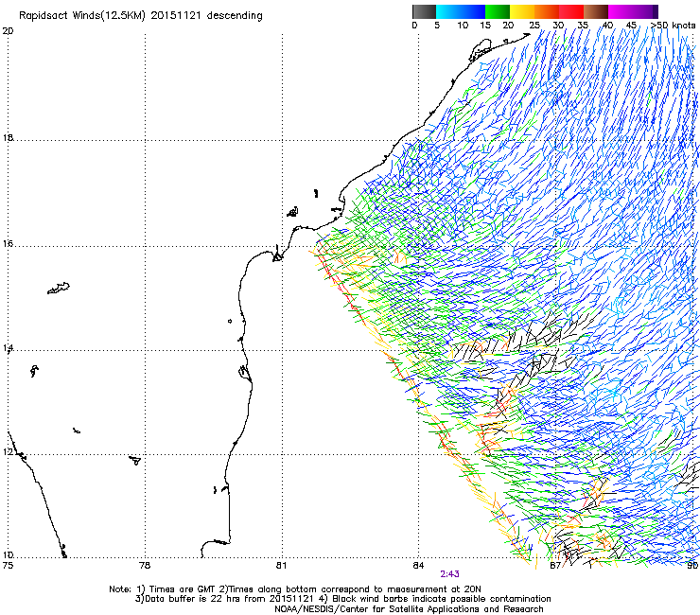700x615 pixels.
Task: Click the latitude axis label '12'
Action: tap(8, 452)
